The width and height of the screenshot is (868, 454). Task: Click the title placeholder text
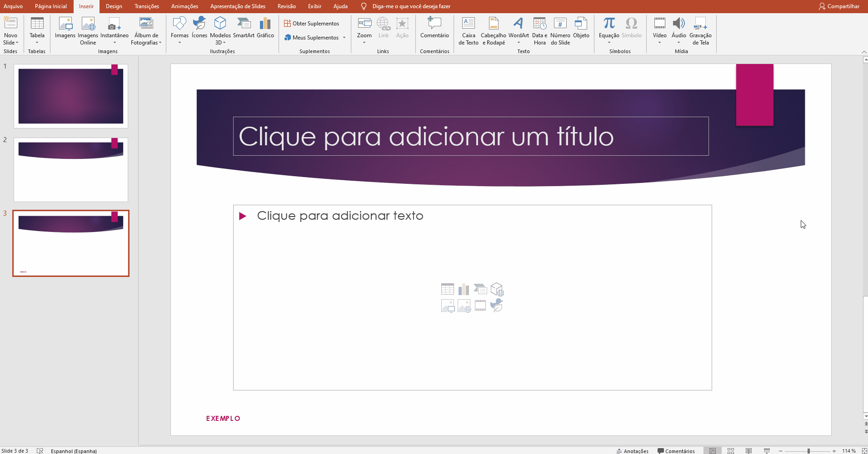pos(426,137)
